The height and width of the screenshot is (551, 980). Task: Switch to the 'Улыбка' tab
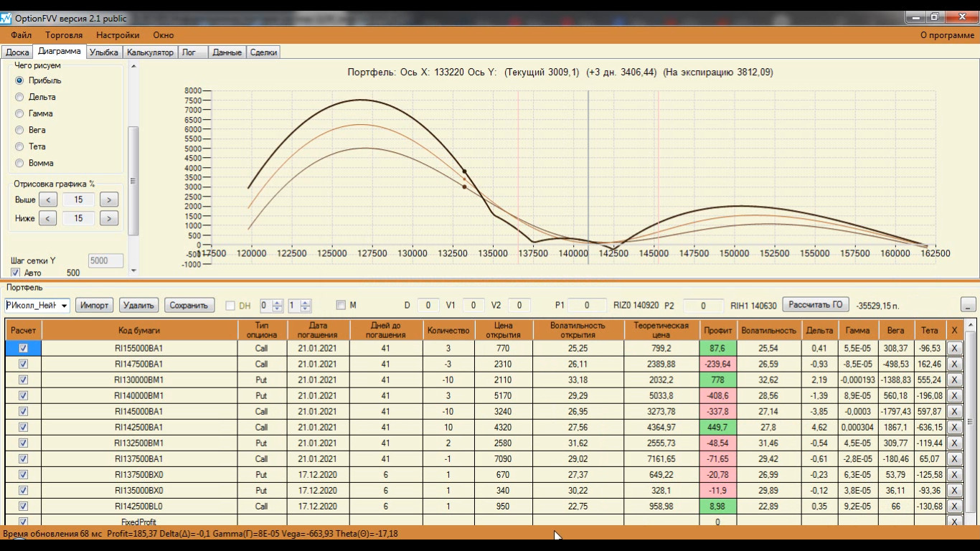click(104, 52)
